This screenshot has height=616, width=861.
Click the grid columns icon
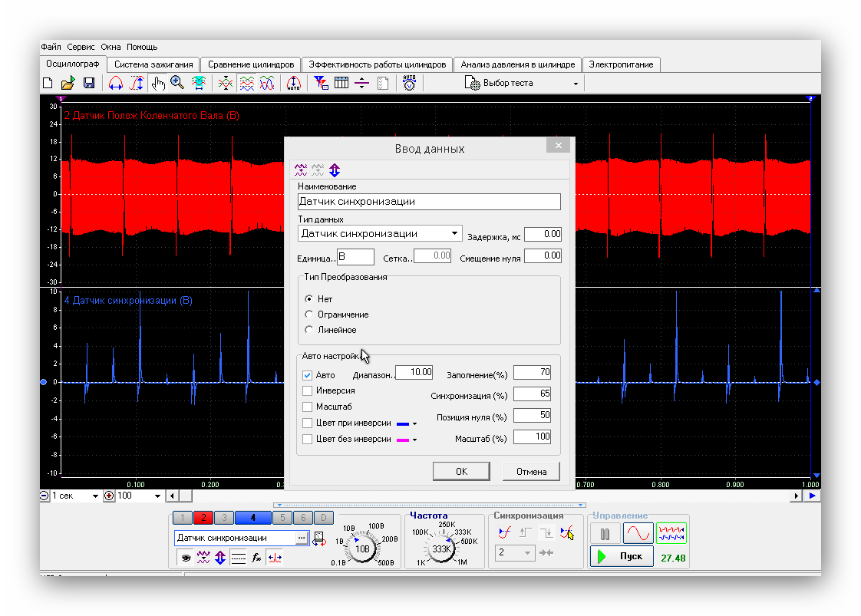click(341, 83)
